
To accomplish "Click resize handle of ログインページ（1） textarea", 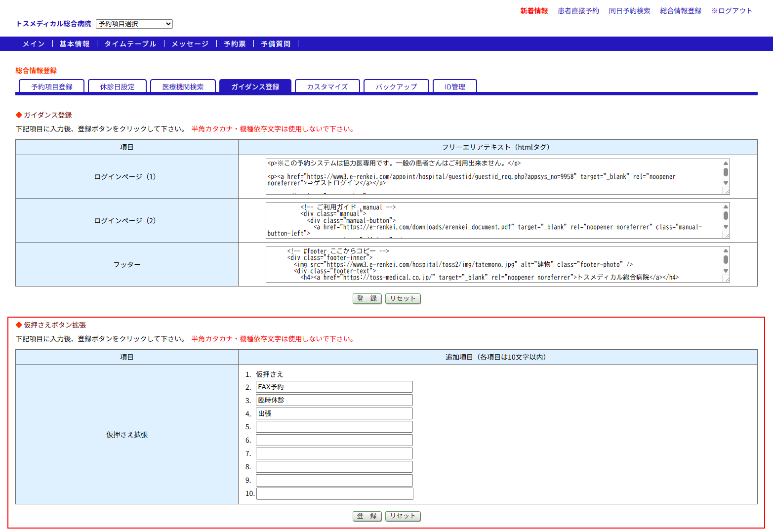I will [x=726, y=191].
